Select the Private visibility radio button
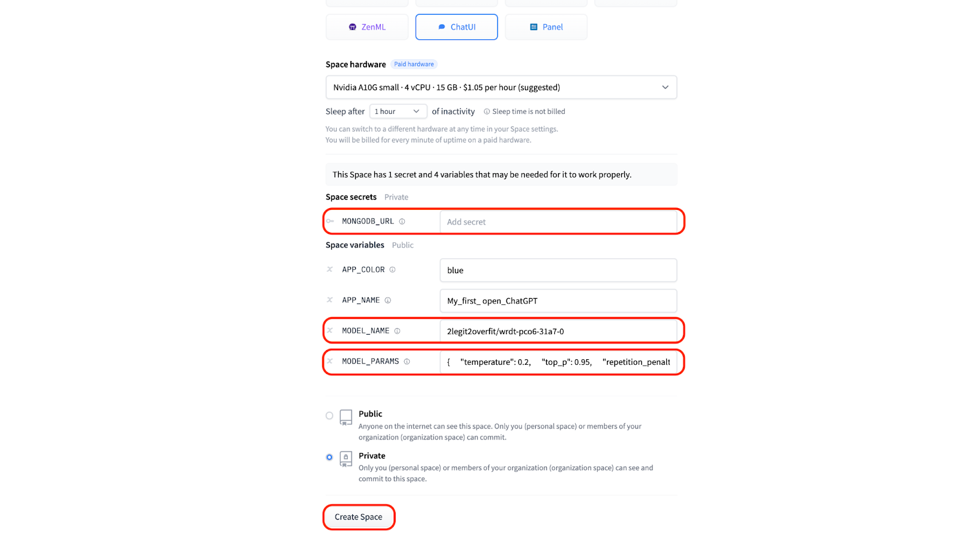This screenshot has height=549, width=980. point(330,457)
